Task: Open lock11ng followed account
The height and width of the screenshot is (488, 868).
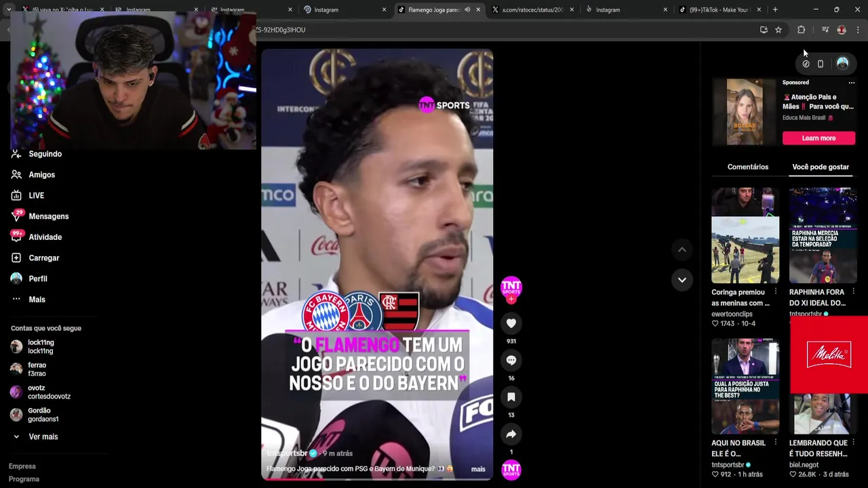Action: coord(41,347)
